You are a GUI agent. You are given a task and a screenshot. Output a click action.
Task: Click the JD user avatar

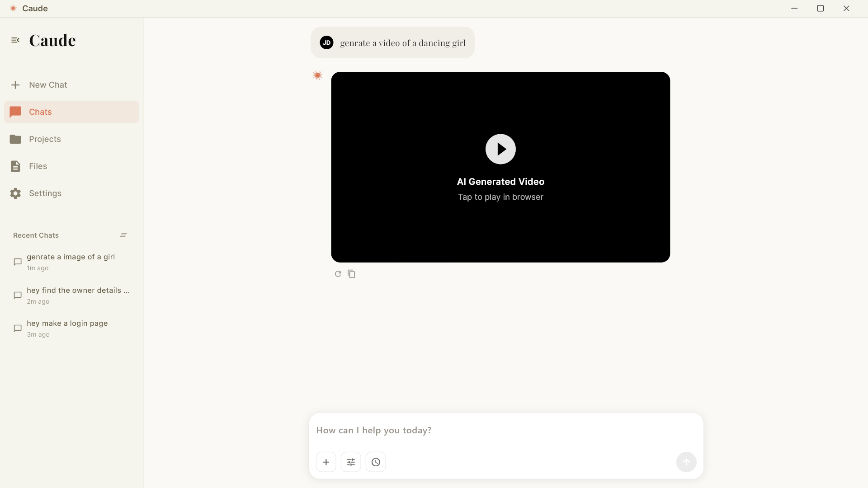(x=326, y=42)
